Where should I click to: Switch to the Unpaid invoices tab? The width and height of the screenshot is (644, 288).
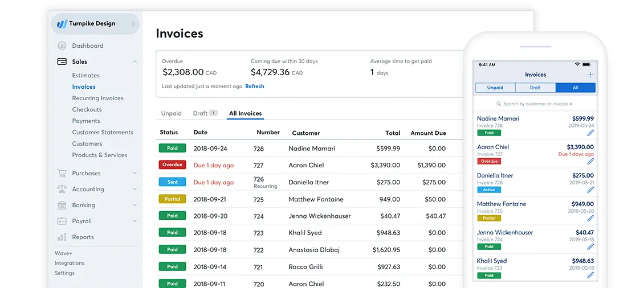coord(171,113)
